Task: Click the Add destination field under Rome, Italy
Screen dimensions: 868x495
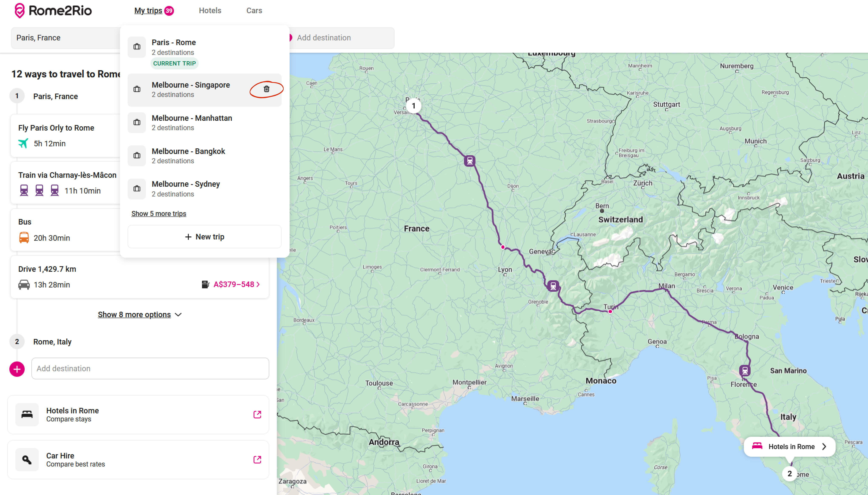Action: [x=150, y=368]
